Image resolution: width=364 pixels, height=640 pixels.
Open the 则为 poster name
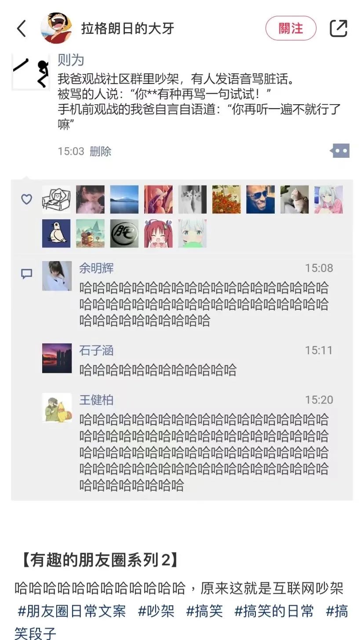[x=71, y=60]
